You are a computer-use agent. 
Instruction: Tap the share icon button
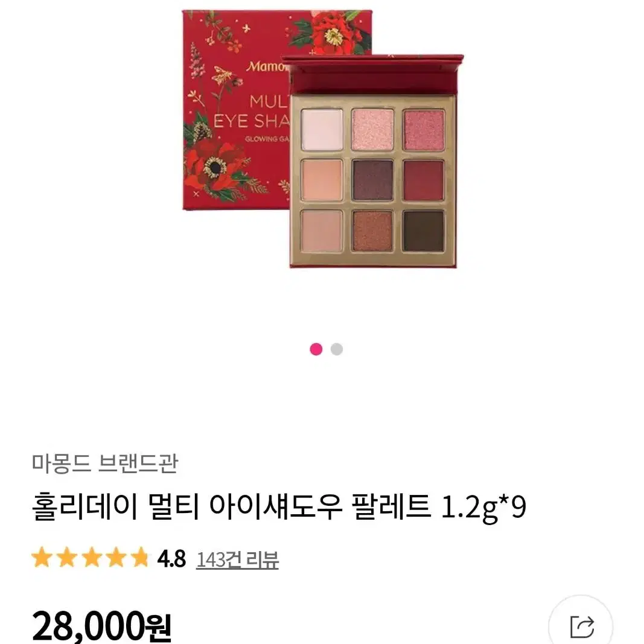click(x=581, y=626)
